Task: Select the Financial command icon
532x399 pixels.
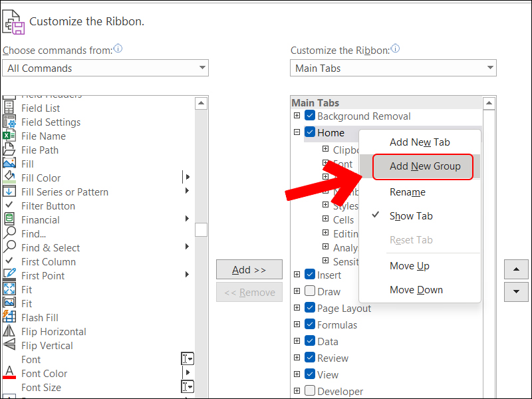Action: pyautogui.click(x=9, y=219)
